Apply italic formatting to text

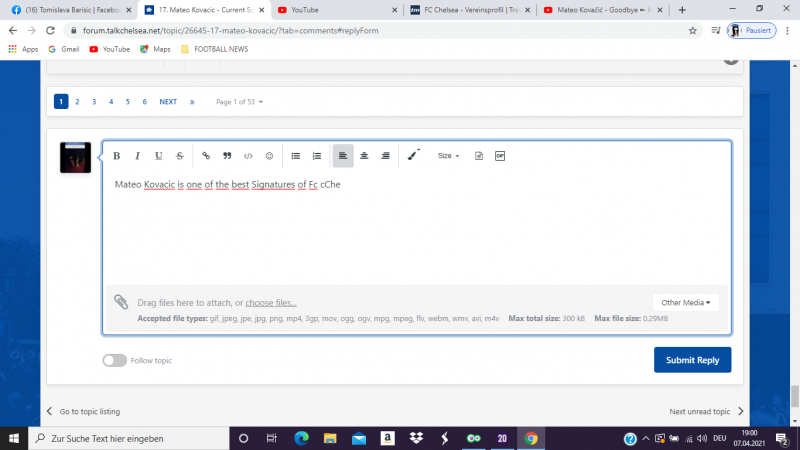(137, 156)
